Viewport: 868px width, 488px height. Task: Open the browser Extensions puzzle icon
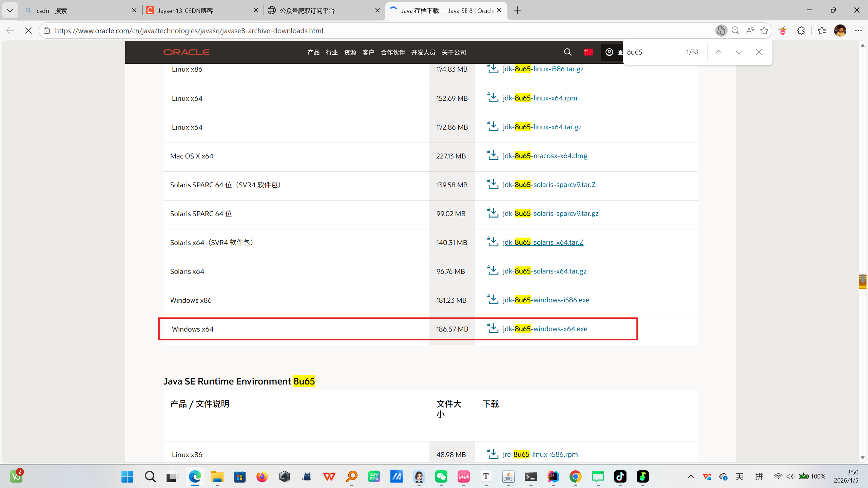801,31
